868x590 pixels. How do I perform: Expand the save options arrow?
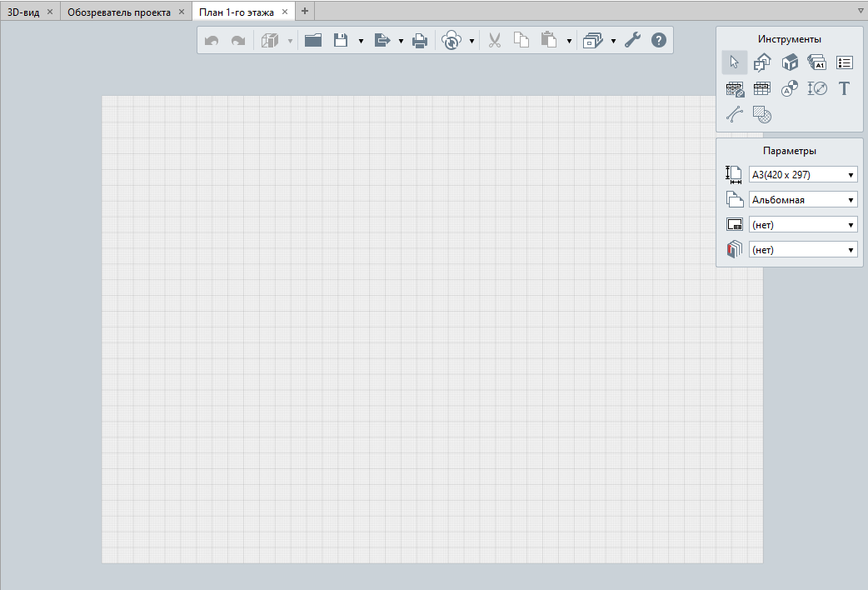pos(361,41)
